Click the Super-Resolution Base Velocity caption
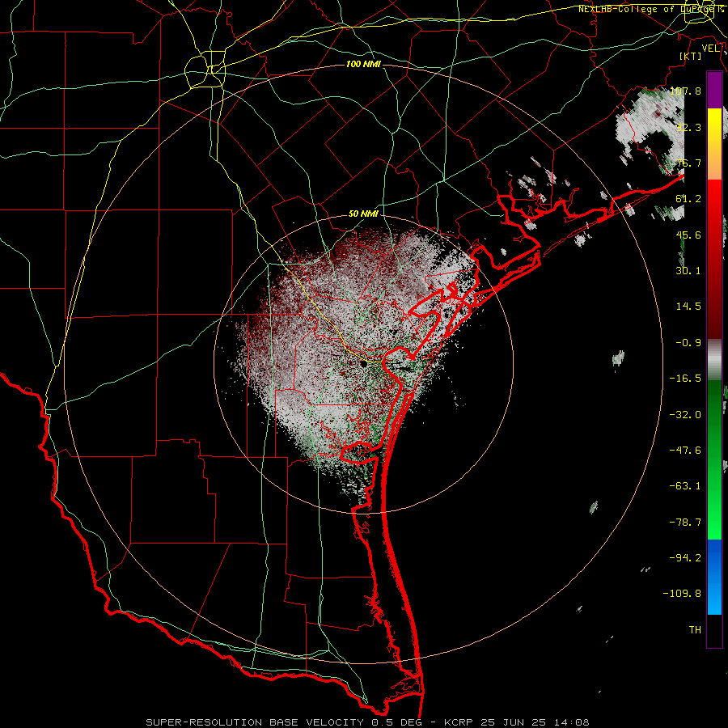Image resolution: width=728 pixels, height=728 pixels. 367,722
